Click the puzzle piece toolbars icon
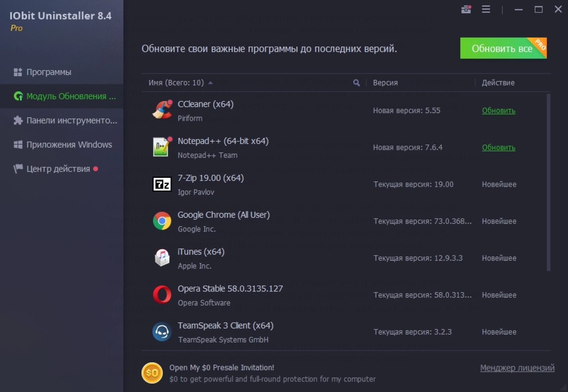 point(18,120)
